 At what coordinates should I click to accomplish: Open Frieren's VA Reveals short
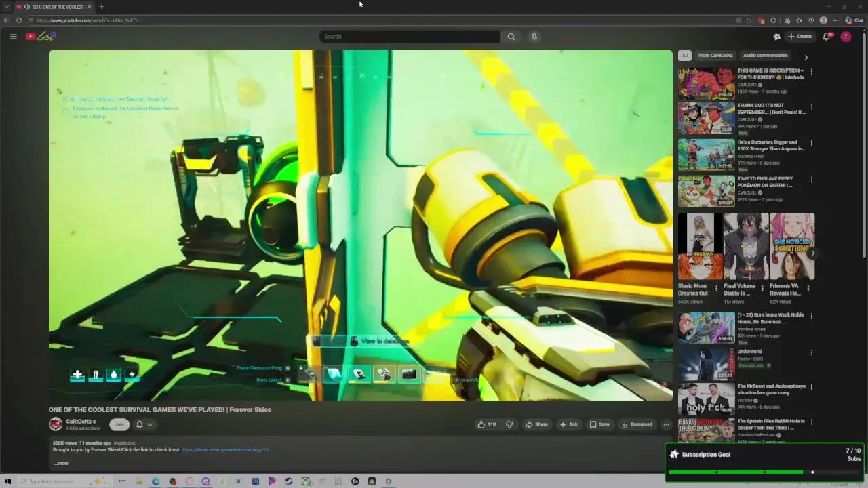pyautogui.click(x=792, y=247)
